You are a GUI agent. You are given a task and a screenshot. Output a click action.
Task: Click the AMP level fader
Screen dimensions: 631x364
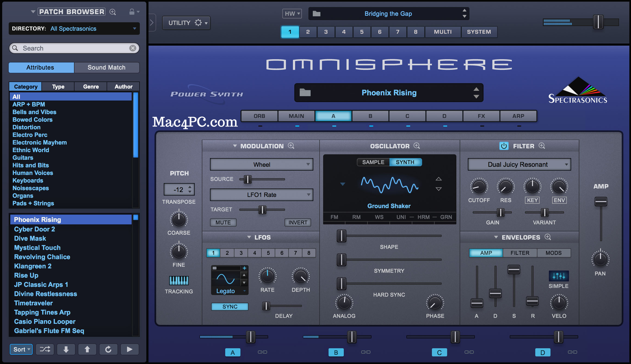(601, 219)
